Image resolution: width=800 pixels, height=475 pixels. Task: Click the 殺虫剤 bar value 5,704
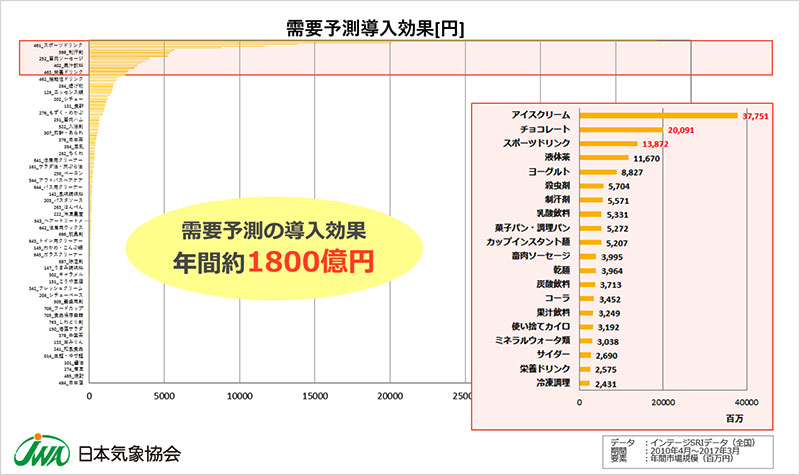[x=620, y=186]
